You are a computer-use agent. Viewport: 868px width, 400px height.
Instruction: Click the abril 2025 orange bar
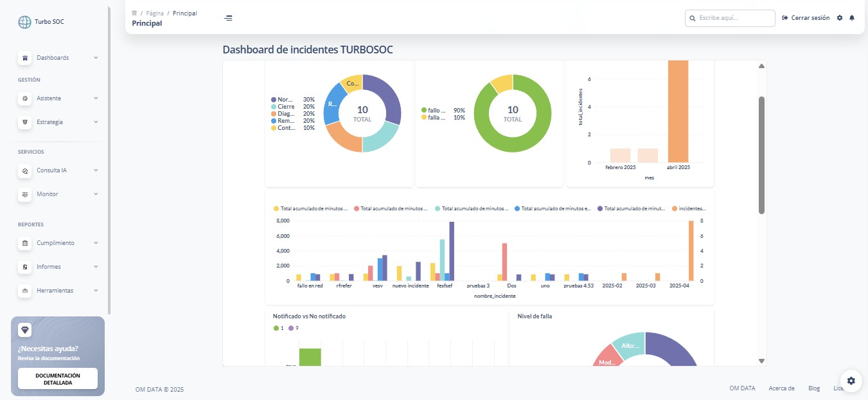click(x=678, y=111)
